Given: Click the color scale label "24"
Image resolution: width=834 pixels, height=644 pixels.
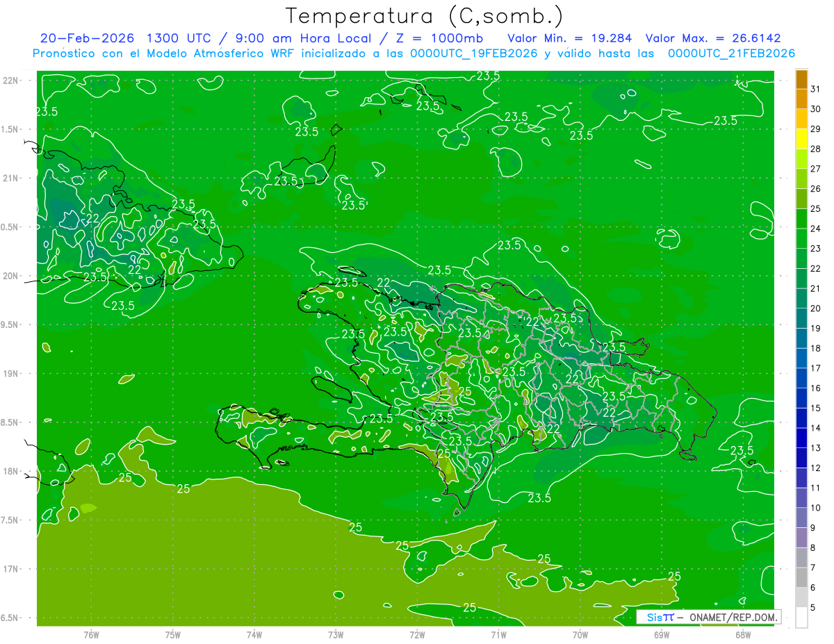Looking at the screenshot, I should pyautogui.click(x=816, y=229).
